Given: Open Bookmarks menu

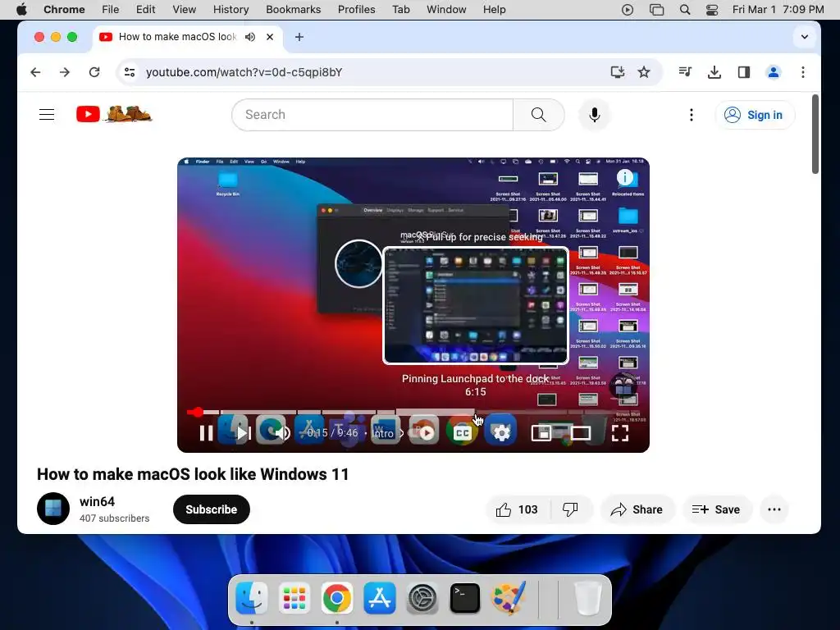Looking at the screenshot, I should pos(293,9).
